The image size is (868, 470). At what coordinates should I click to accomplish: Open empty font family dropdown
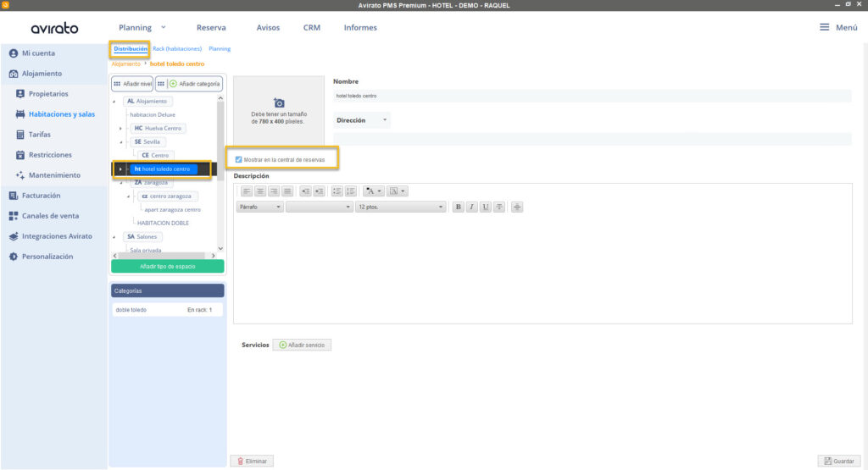tap(320, 207)
